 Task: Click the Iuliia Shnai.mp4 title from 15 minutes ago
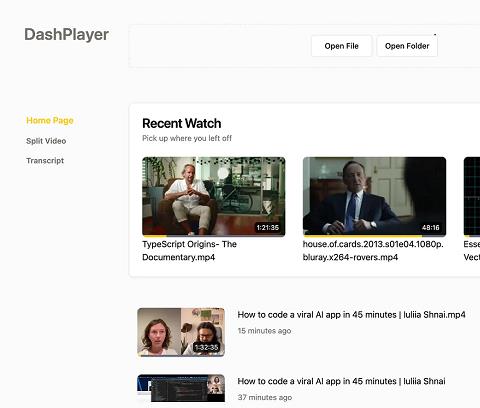click(x=351, y=315)
